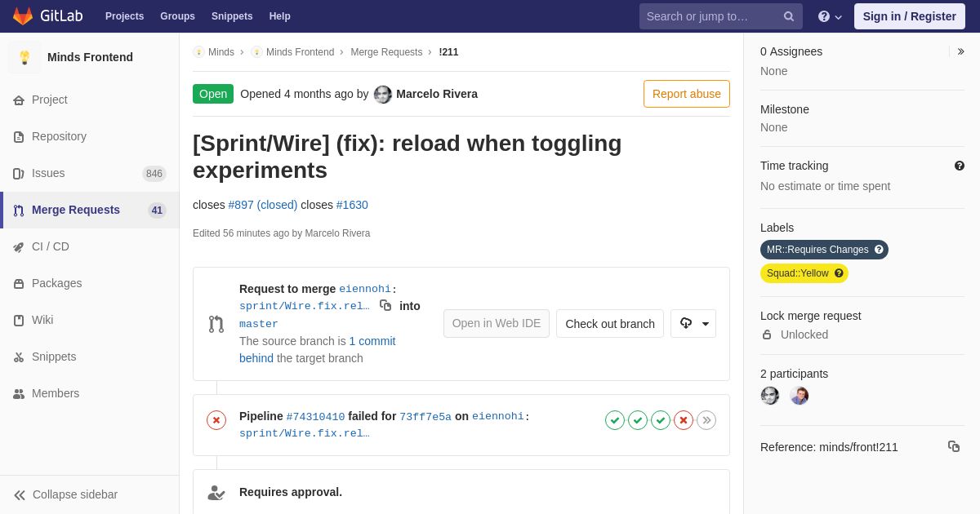This screenshot has height=514, width=980.
Task: Click the Minds Frontend project title
Action: tap(90, 57)
